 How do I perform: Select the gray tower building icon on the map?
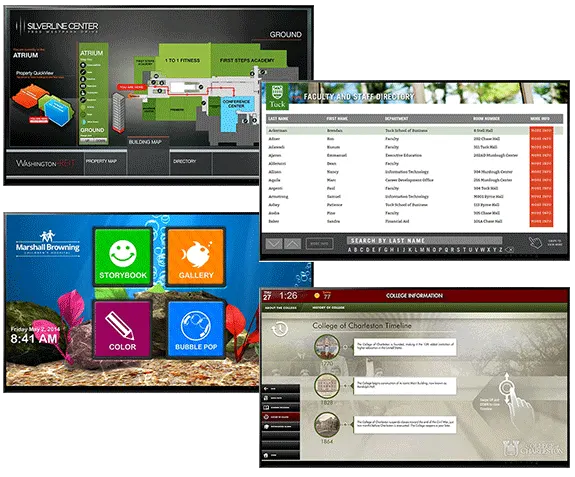pyautogui.click(x=118, y=112)
